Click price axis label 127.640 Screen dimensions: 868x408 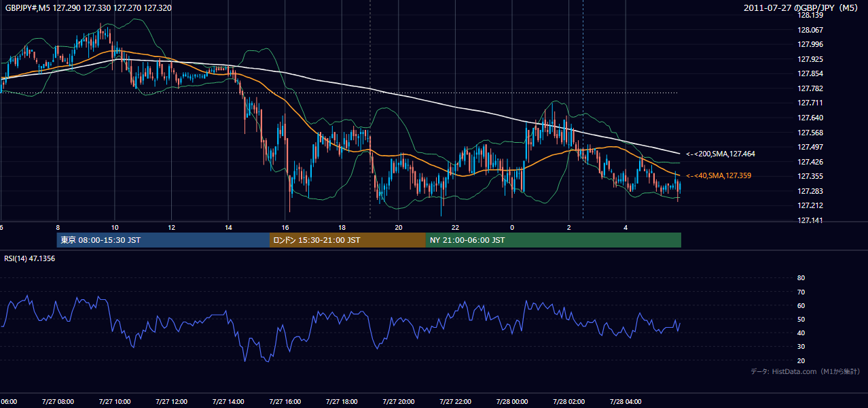pos(810,118)
